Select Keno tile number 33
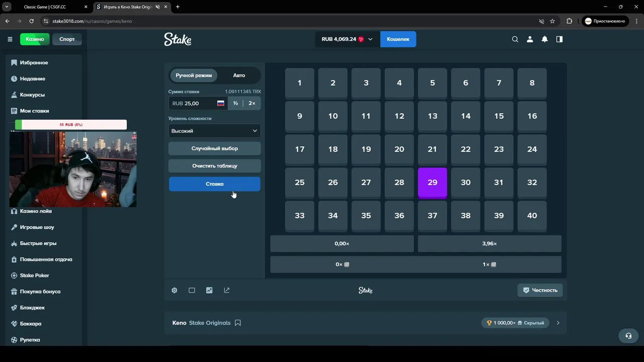The height and width of the screenshot is (362, 644). click(299, 216)
